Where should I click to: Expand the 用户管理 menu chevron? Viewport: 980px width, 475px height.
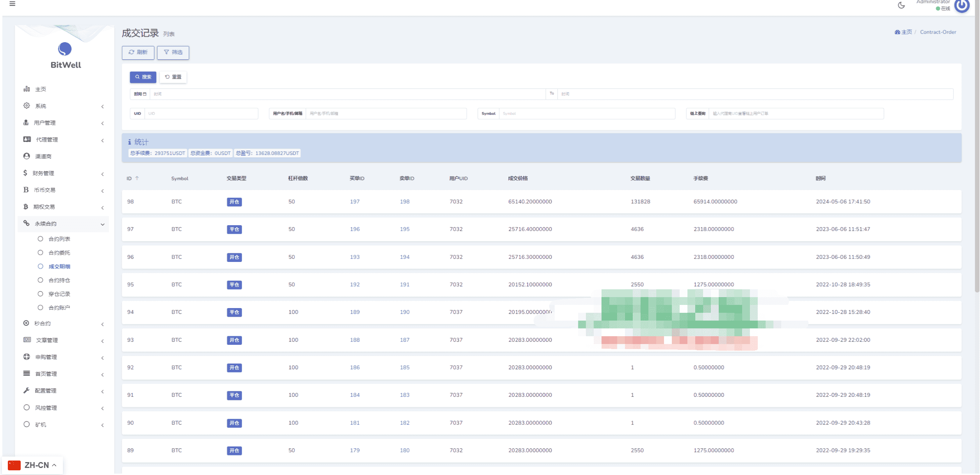pyautogui.click(x=103, y=123)
